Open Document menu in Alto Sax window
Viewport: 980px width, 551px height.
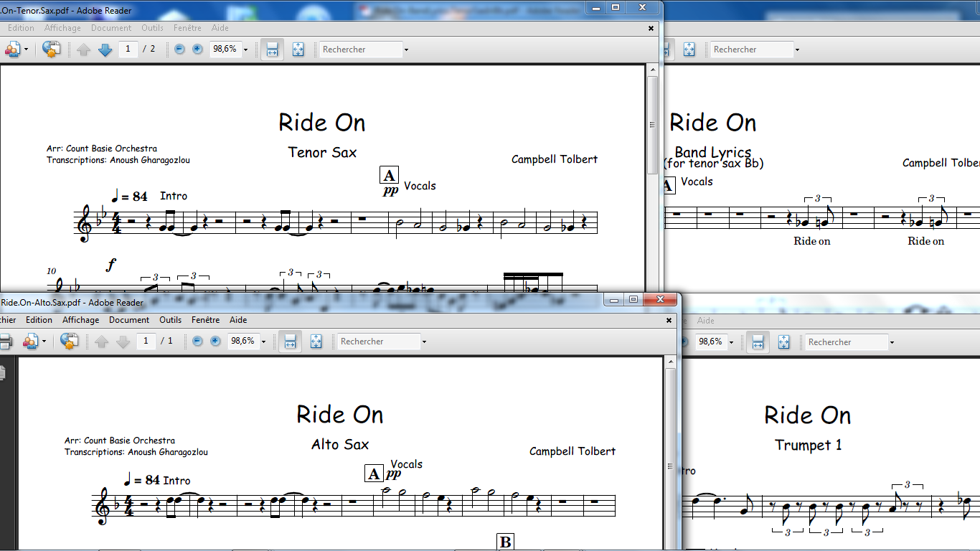[x=129, y=320]
